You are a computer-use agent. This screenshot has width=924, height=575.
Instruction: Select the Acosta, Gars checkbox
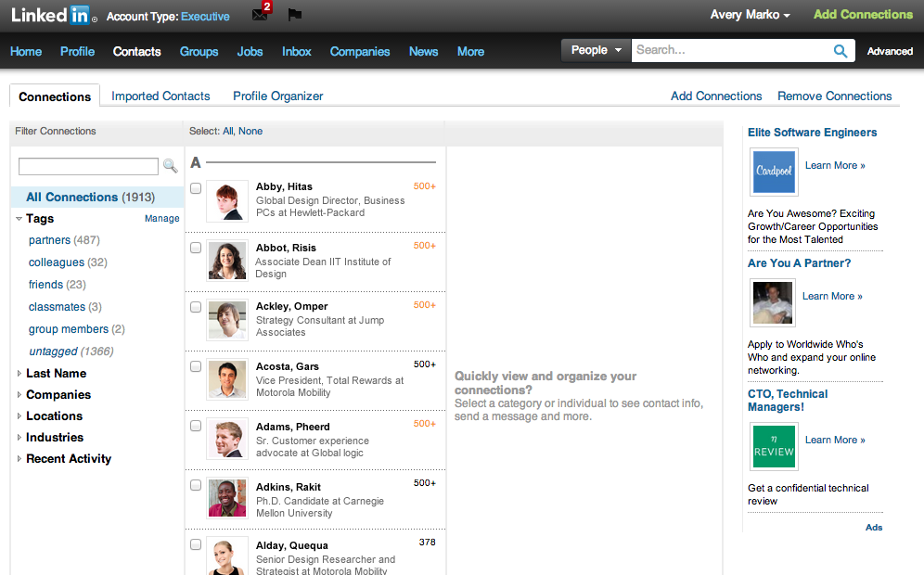click(x=196, y=366)
